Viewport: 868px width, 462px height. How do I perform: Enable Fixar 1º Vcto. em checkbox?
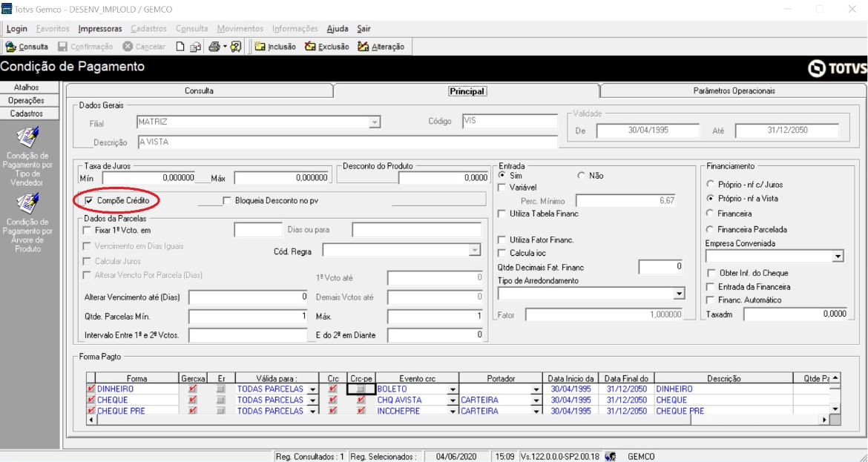pyautogui.click(x=87, y=230)
